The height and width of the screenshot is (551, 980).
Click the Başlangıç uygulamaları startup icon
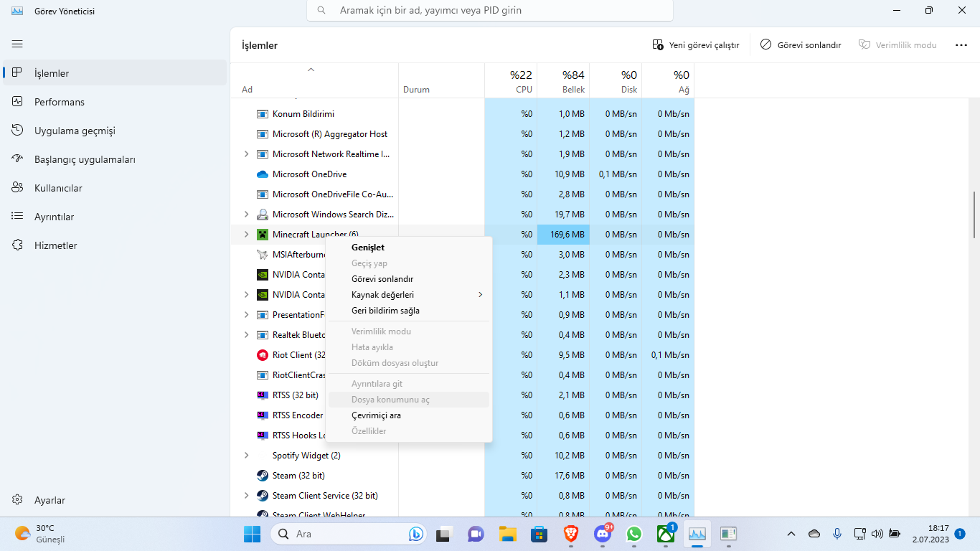click(18, 159)
